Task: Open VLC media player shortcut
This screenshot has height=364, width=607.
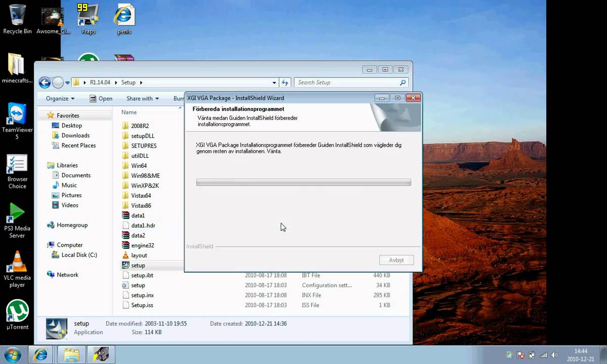Action: tap(17, 269)
